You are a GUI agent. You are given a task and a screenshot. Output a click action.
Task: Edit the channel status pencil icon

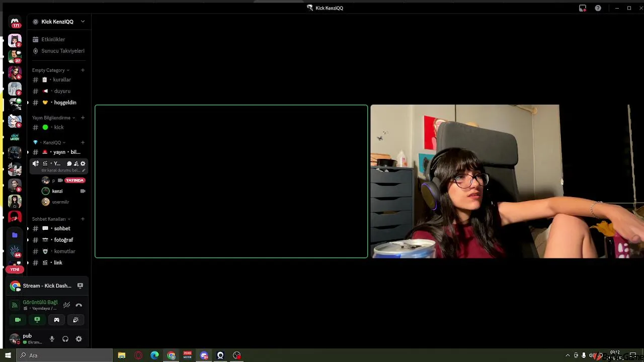pyautogui.click(x=84, y=170)
